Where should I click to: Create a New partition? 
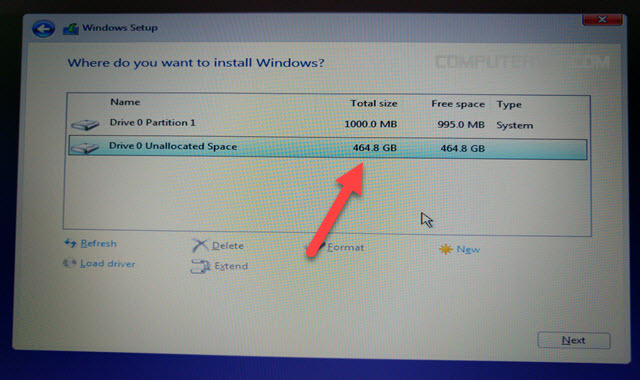point(468,249)
